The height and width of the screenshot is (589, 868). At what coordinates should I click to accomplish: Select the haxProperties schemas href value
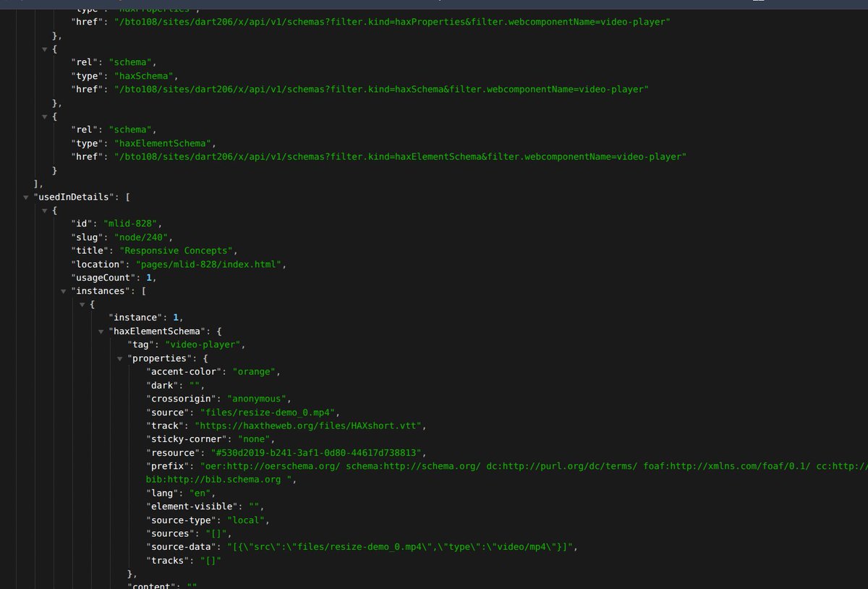(392, 22)
